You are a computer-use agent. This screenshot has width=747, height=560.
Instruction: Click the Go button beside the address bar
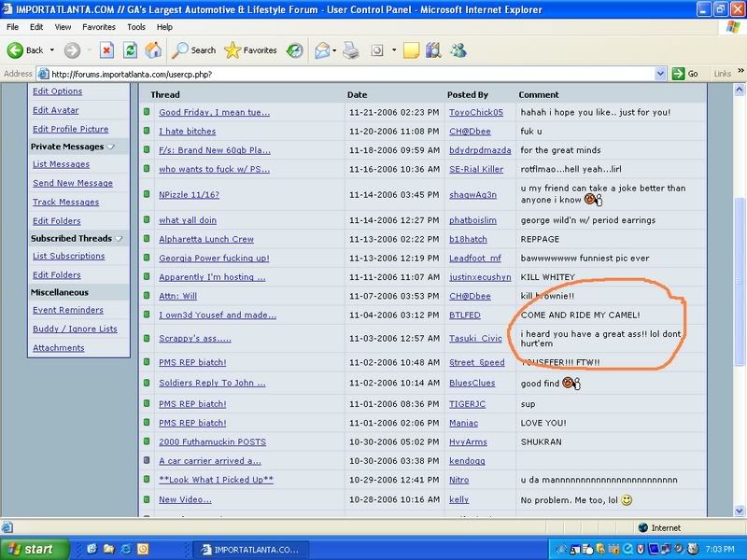click(684, 74)
